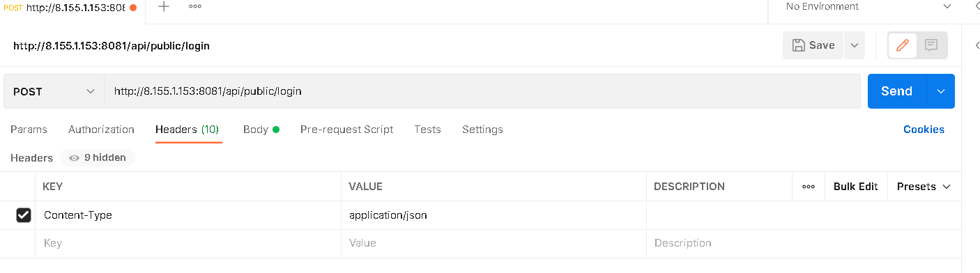
Task: Send the login request
Action: (x=897, y=91)
